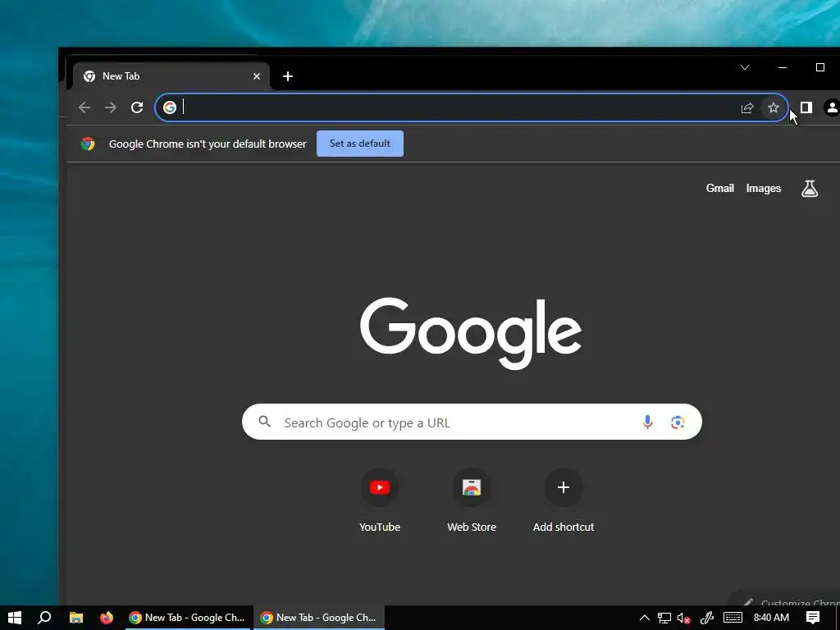
Task: Click the Add shortcut button
Action: coord(563,500)
